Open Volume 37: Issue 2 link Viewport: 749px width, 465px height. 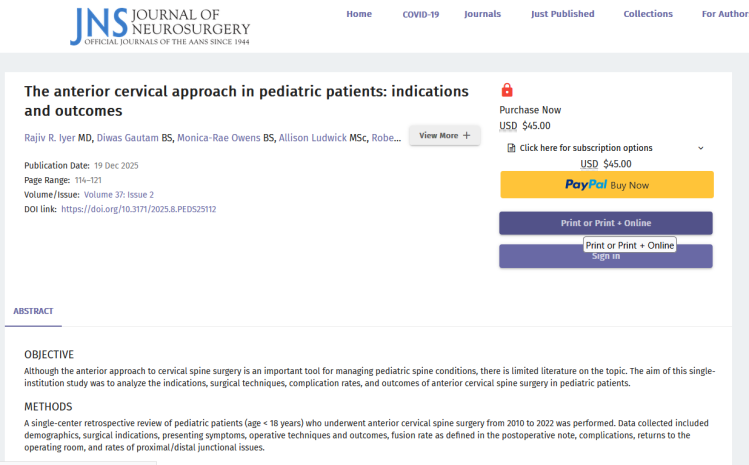pyautogui.click(x=119, y=195)
